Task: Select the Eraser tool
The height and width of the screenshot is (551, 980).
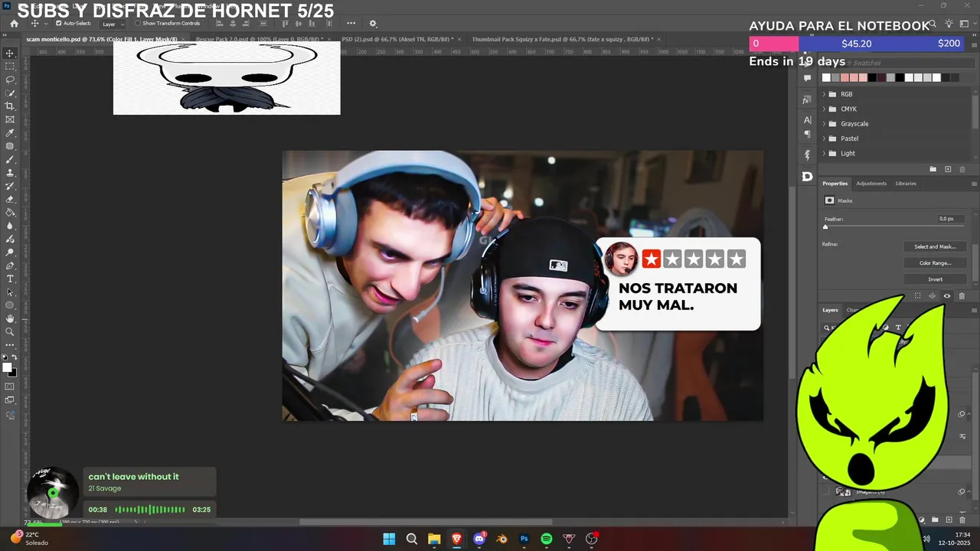Action: pyautogui.click(x=10, y=199)
